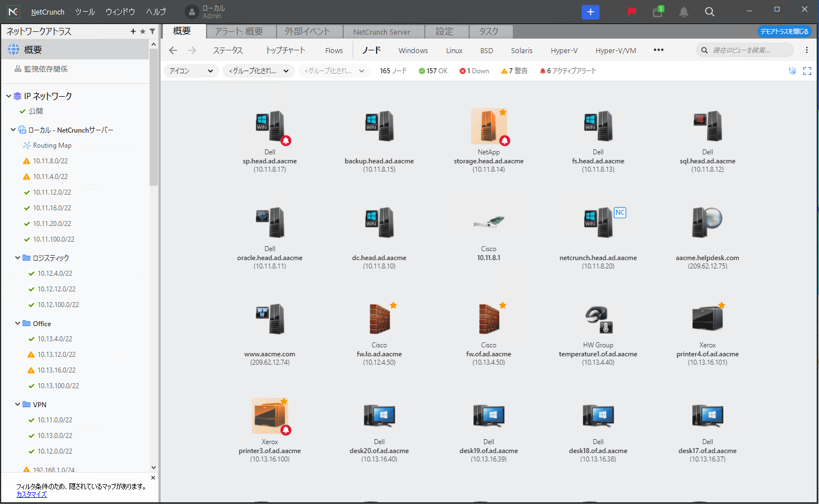This screenshot has width=819, height=504.
Task: Click the forward navigation arrow
Action: tap(192, 50)
